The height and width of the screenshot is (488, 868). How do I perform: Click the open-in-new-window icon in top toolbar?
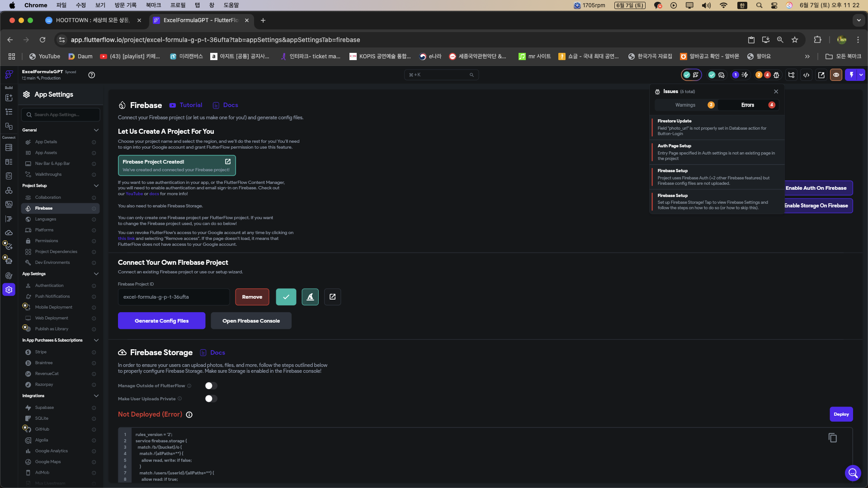(821, 75)
